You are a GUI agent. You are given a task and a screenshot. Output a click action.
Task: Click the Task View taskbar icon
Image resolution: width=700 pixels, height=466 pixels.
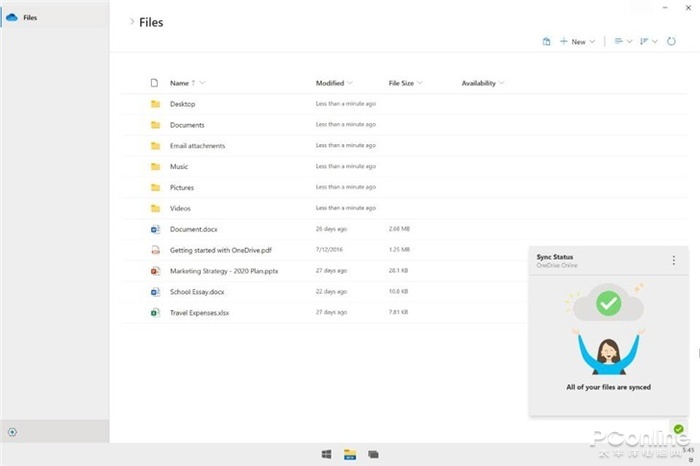tap(373, 454)
